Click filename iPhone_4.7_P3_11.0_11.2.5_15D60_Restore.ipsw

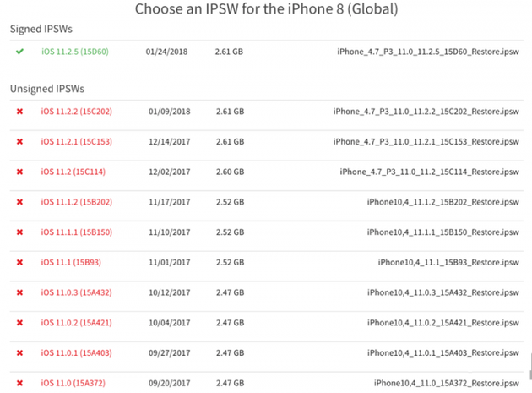click(426, 52)
